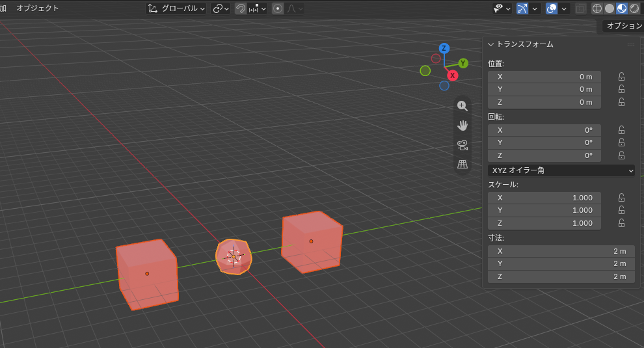The image size is (644, 348).
Task: Click the green Y axis gizmo handle
Action: pyautogui.click(x=463, y=63)
